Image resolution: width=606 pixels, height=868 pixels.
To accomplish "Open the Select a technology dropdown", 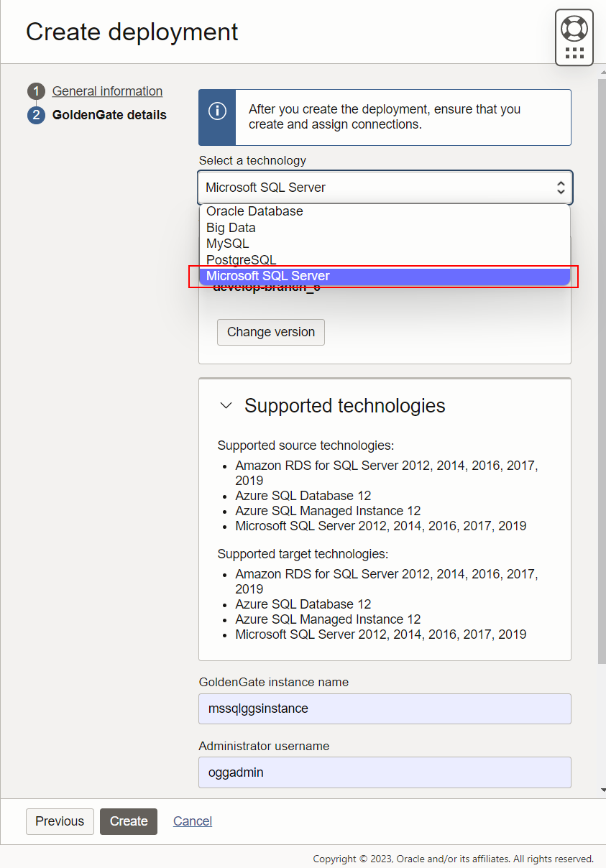I will pyautogui.click(x=385, y=186).
